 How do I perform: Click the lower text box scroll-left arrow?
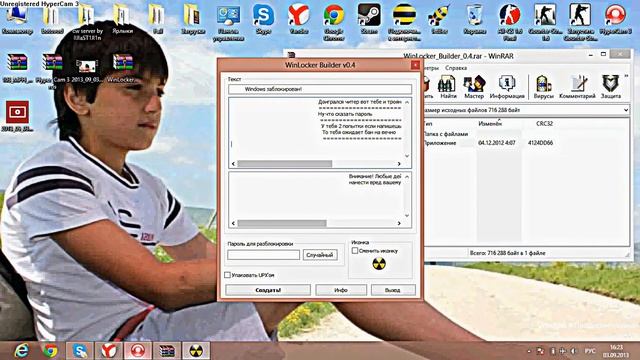[233, 223]
